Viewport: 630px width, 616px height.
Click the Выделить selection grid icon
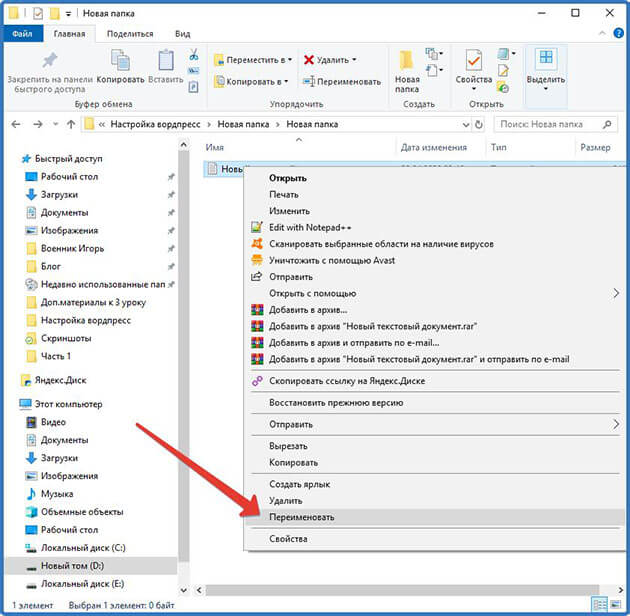(x=546, y=57)
